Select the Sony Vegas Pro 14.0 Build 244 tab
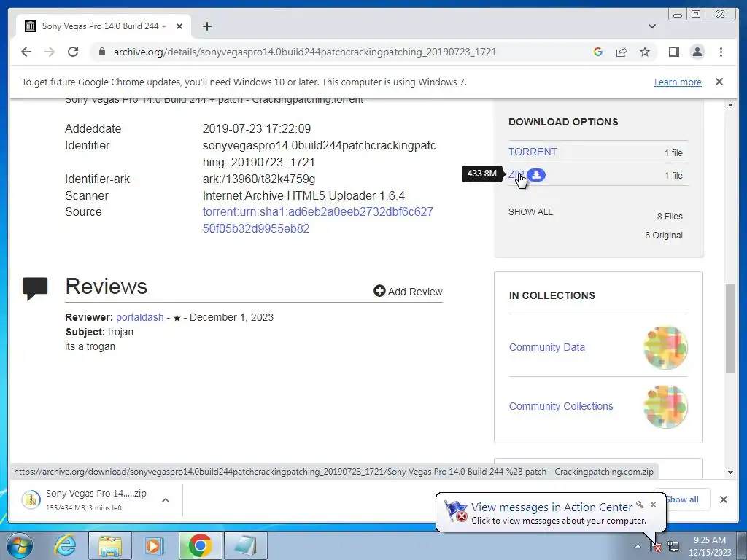 (x=104, y=26)
